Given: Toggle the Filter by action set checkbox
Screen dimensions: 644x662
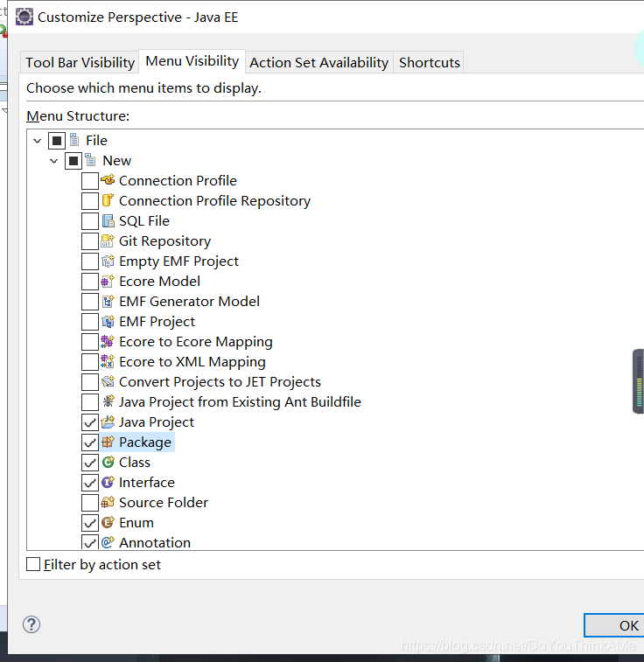Looking at the screenshot, I should 33,564.
